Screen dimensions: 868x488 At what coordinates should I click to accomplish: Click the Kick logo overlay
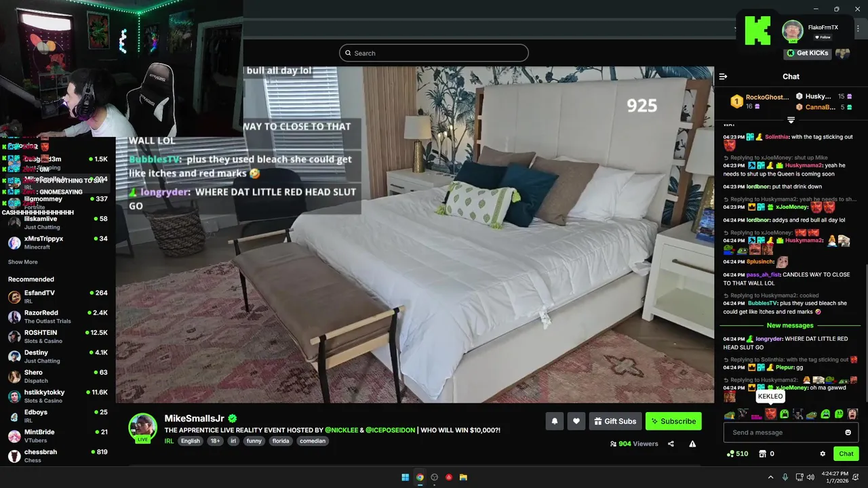click(x=757, y=30)
